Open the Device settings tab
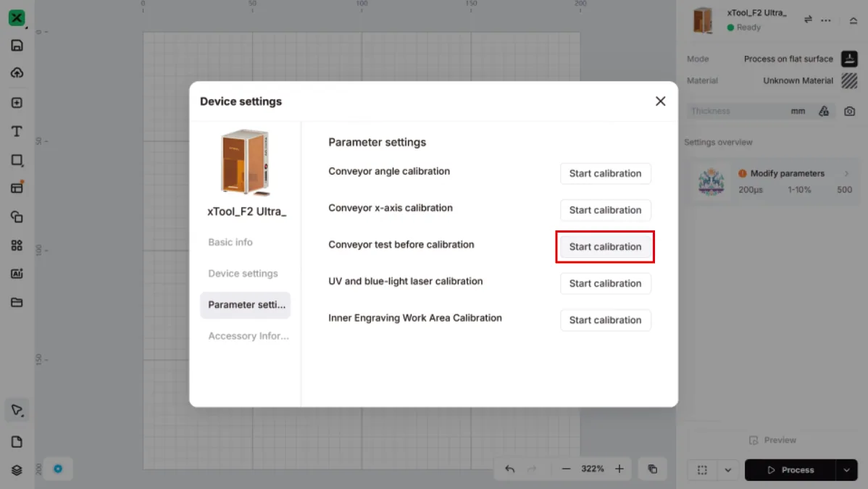868x489 pixels. tap(243, 274)
